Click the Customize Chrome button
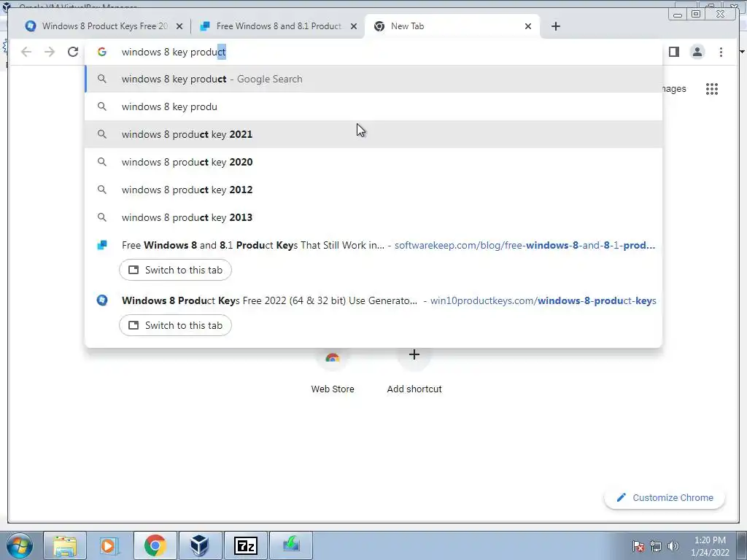Image resolution: width=747 pixels, height=560 pixels. click(x=665, y=497)
